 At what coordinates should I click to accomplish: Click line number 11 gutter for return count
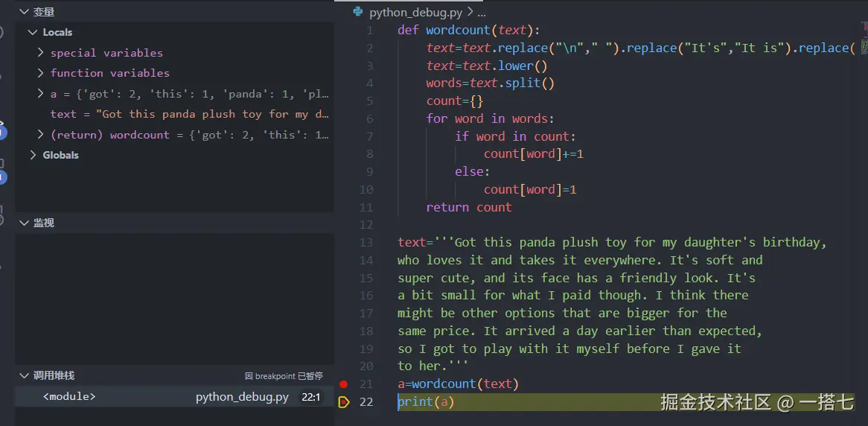point(366,207)
